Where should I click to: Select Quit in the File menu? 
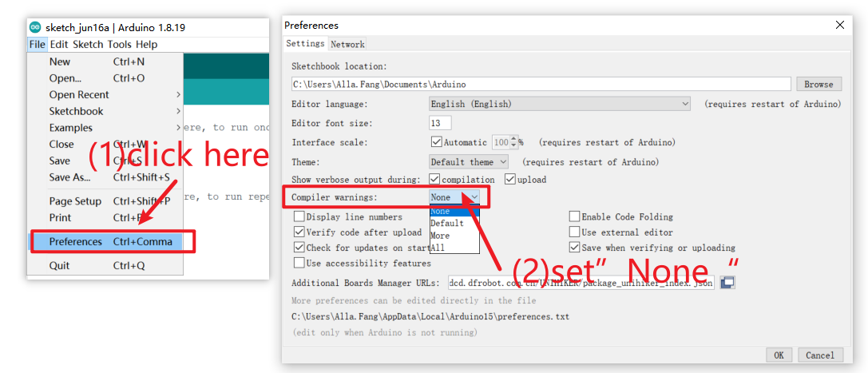click(105, 266)
